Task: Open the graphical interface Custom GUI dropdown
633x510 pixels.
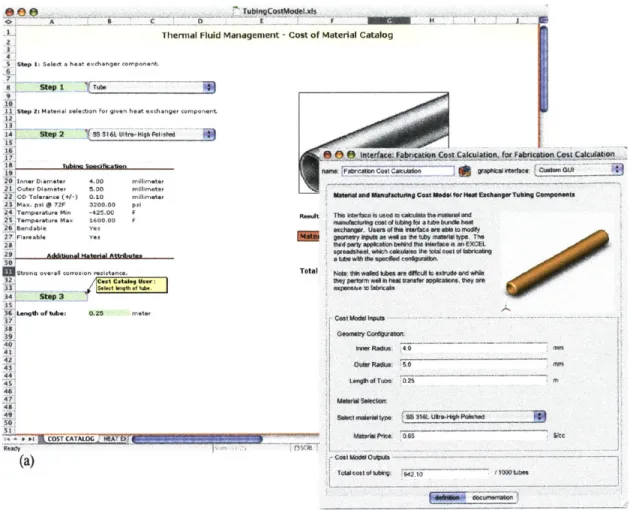Action: tap(579, 170)
